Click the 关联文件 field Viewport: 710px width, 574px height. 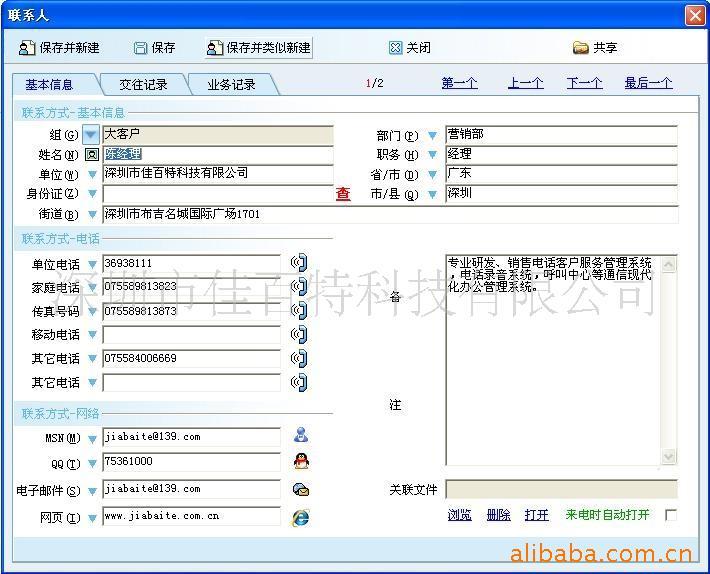tap(561, 489)
